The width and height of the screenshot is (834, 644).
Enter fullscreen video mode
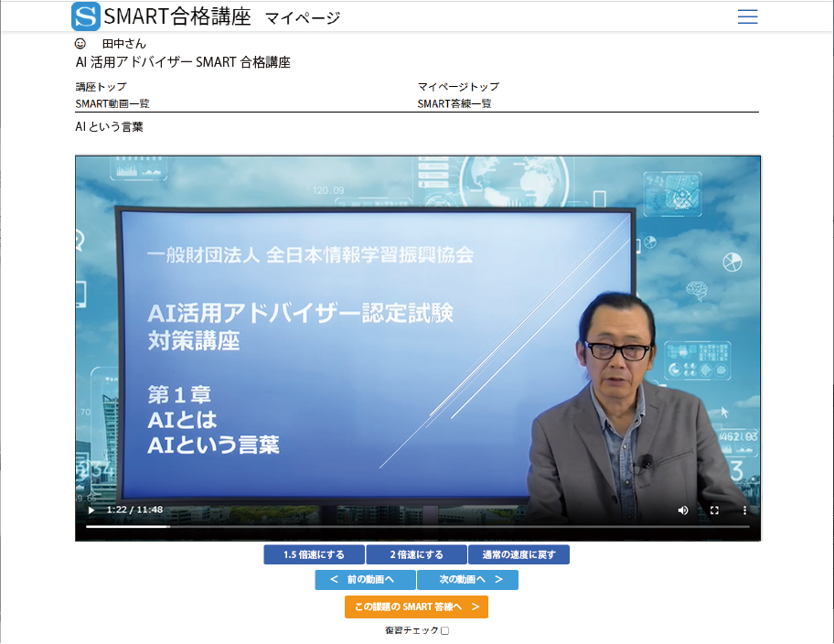pos(714,510)
